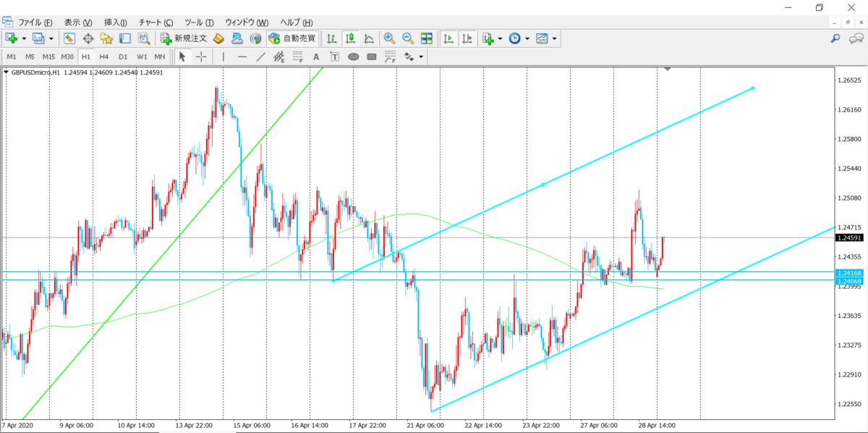Open the Signals radio-wave icon

point(255,38)
